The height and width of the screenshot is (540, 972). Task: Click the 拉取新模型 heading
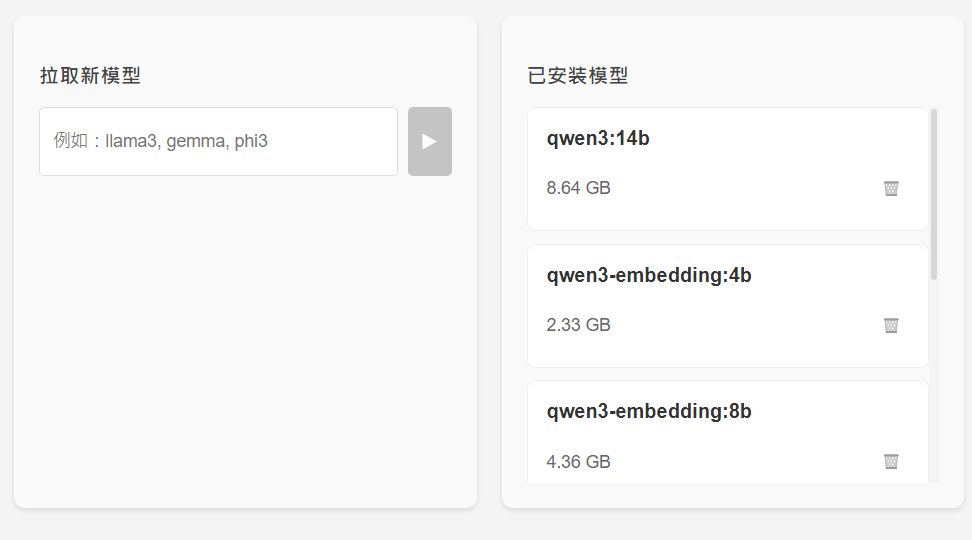pyautogui.click(x=90, y=76)
